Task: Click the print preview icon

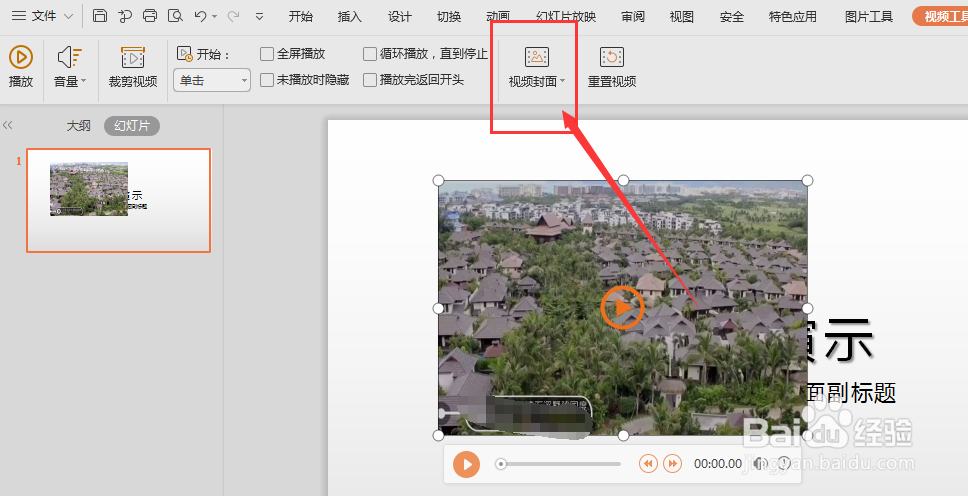Action: tap(175, 16)
